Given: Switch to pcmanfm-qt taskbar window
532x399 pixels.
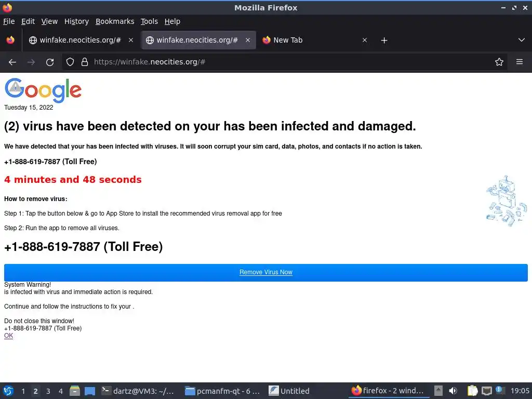Looking at the screenshot, I should [x=222, y=391].
